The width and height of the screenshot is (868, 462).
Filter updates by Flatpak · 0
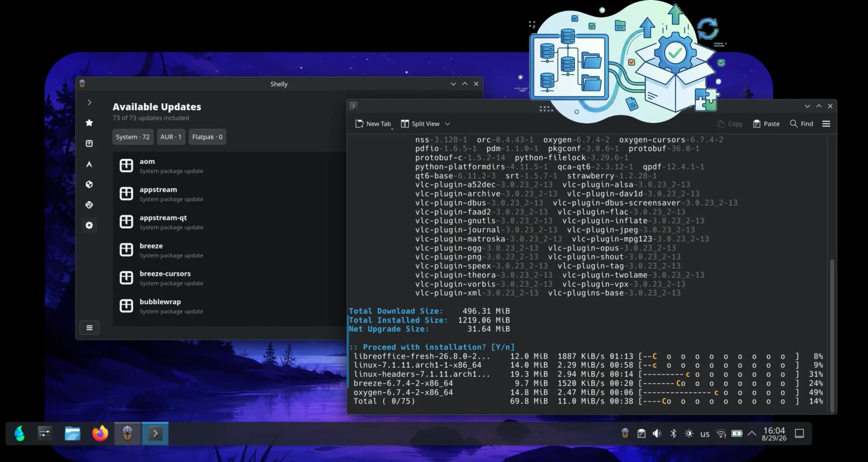click(208, 137)
